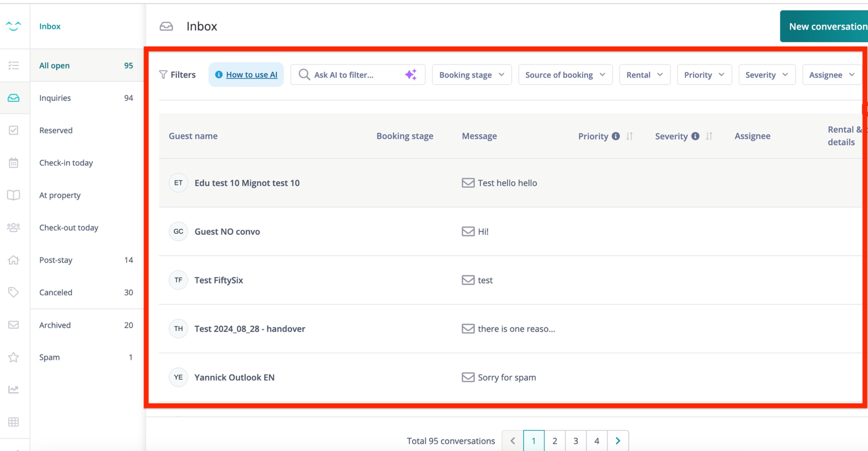Click the Priority column info icon

pos(616,136)
